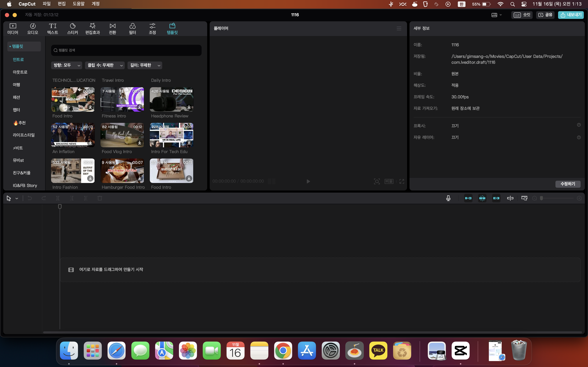Open the 방향: 모두 direction dropdown
Image resolution: width=588 pixels, height=367 pixels.
66,65
